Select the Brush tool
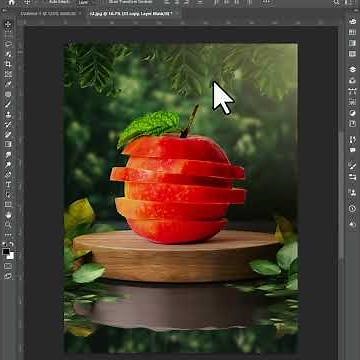Image resolution: width=360 pixels, height=360 pixels. point(8,104)
